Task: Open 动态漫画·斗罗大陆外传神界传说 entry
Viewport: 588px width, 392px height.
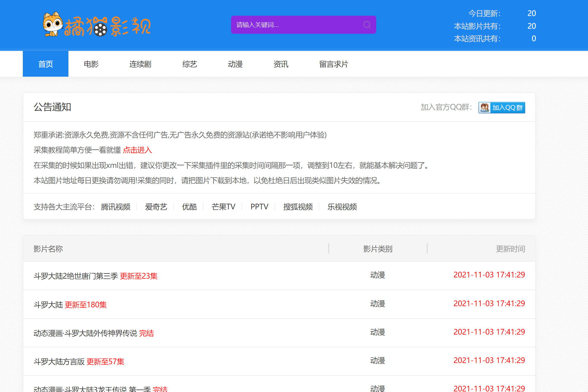Action: [x=94, y=333]
